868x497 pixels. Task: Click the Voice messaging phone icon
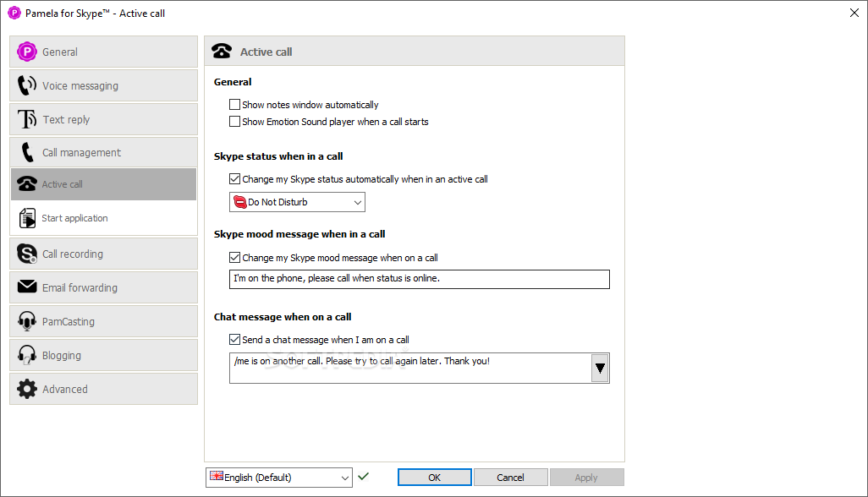[x=26, y=85]
